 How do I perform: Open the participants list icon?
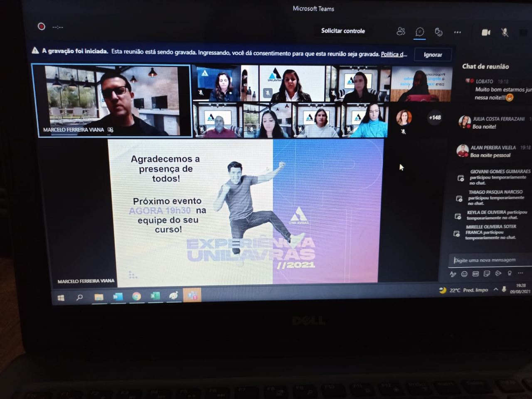coord(401,32)
